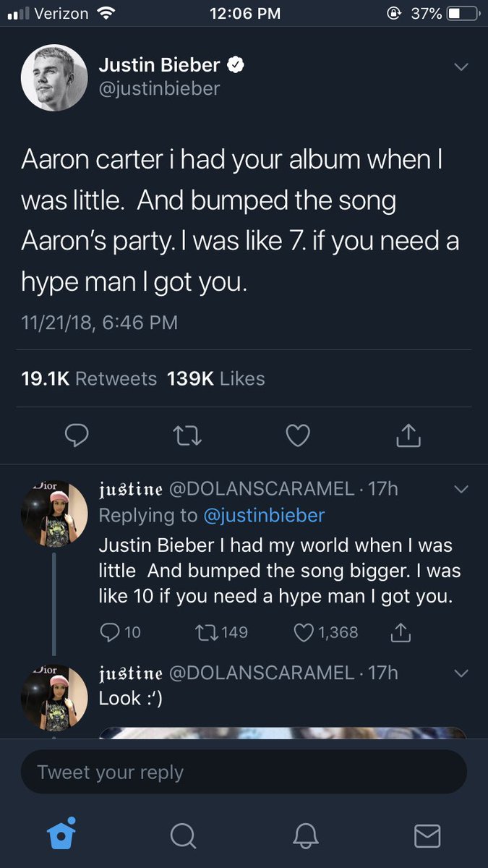488x868 pixels.
Task: Like justine's first reply tweet
Action: pyautogui.click(x=304, y=632)
